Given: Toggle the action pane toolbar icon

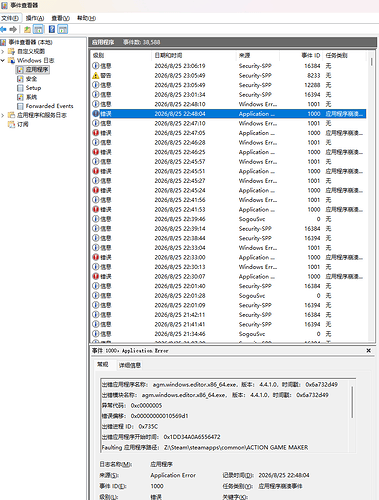Looking at the screenshot, I should coord(62,29).
